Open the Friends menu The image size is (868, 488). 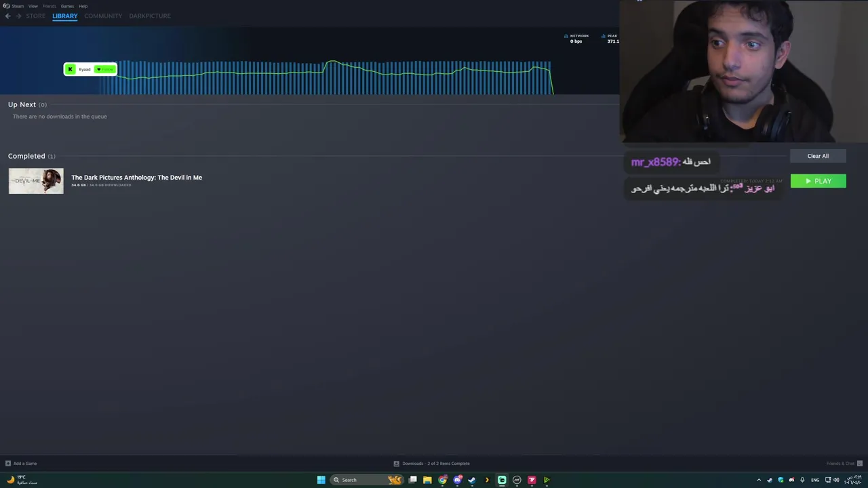tap(50, 6)
